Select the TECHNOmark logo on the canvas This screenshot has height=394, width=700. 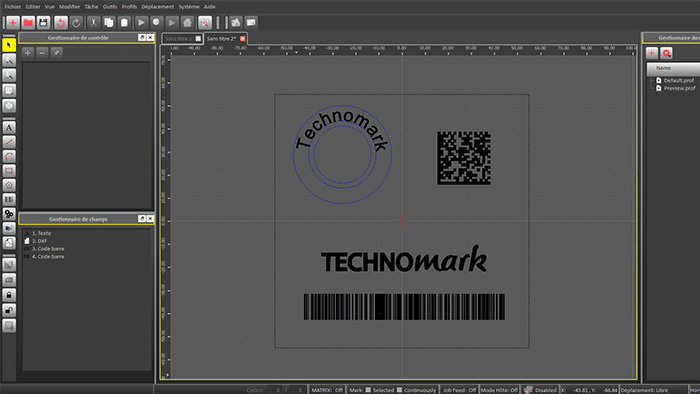click(x=404, y=259)
